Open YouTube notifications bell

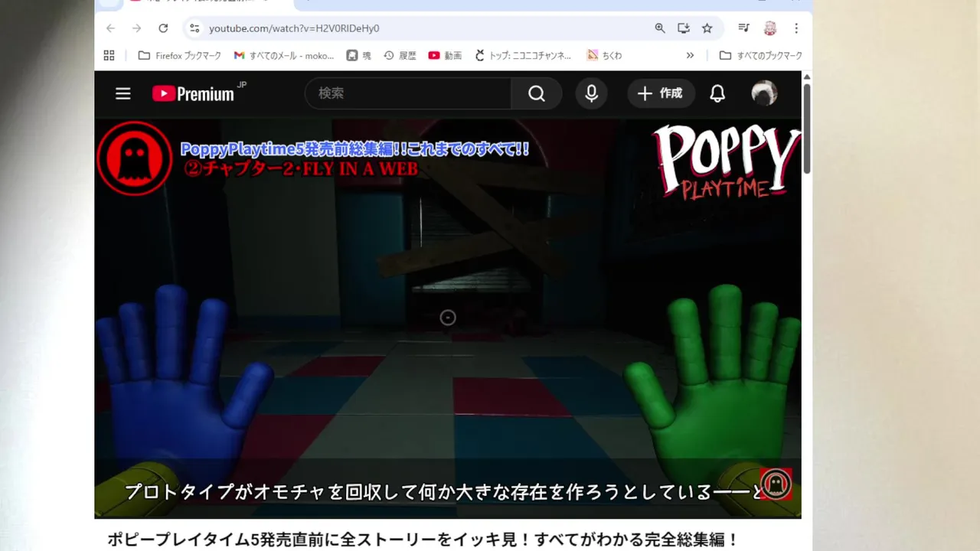click(x=717, y=93)
